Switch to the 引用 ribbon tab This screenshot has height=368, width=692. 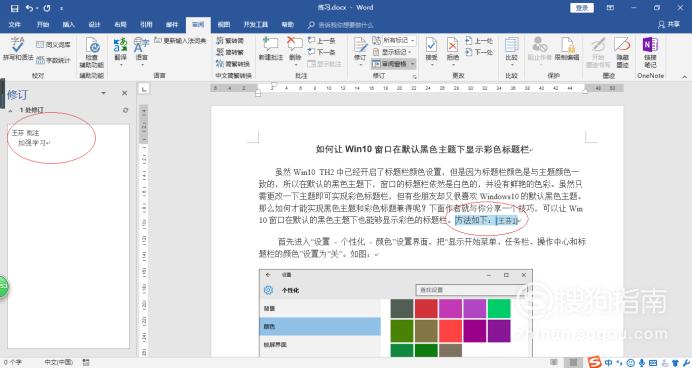146,25
